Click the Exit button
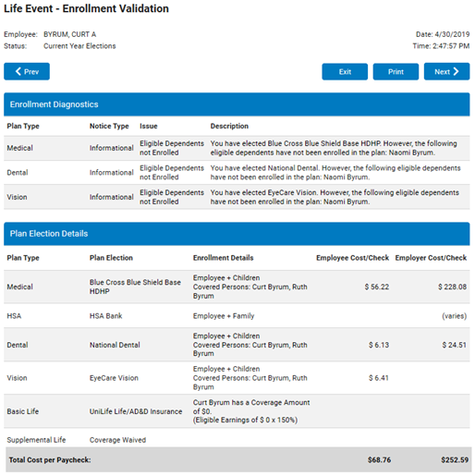 [345, 72]
